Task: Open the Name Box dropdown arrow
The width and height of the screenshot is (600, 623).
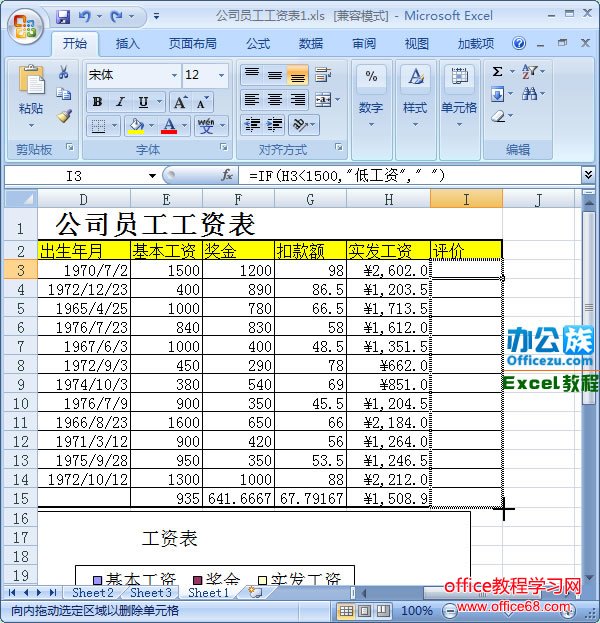Action: pos(152,176)
